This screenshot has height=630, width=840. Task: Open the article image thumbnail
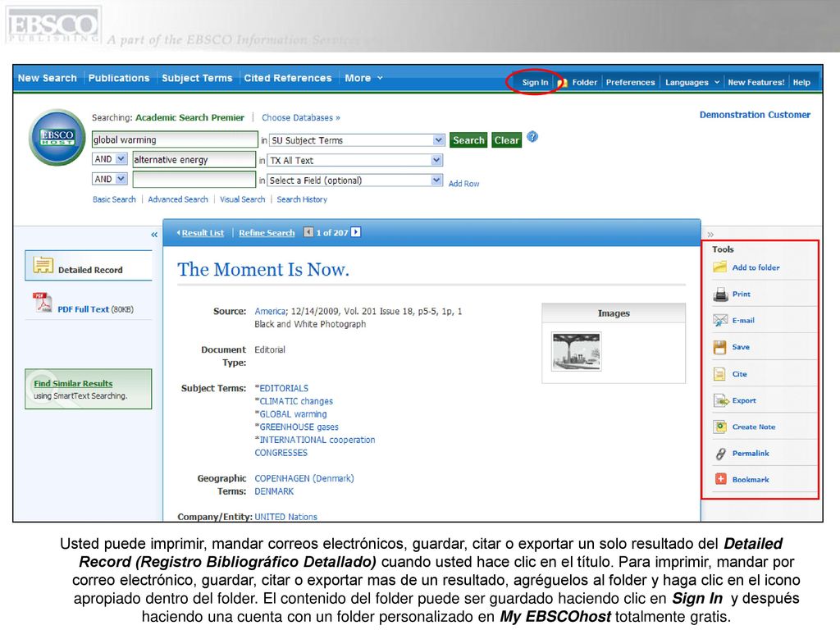click(577, 351)
